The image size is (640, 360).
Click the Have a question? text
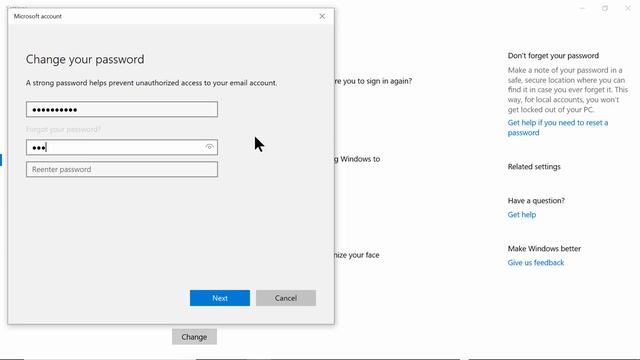(x=536, y=200)
